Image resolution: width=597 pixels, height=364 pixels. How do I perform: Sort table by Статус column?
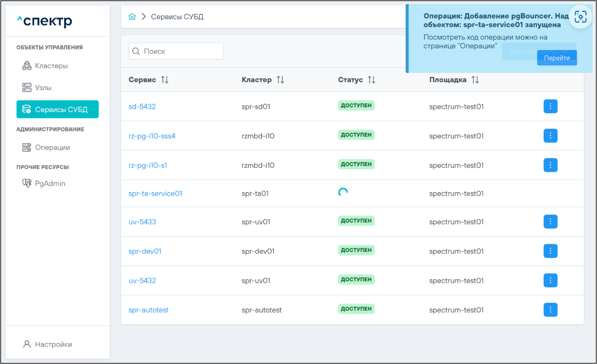(371, 80)
